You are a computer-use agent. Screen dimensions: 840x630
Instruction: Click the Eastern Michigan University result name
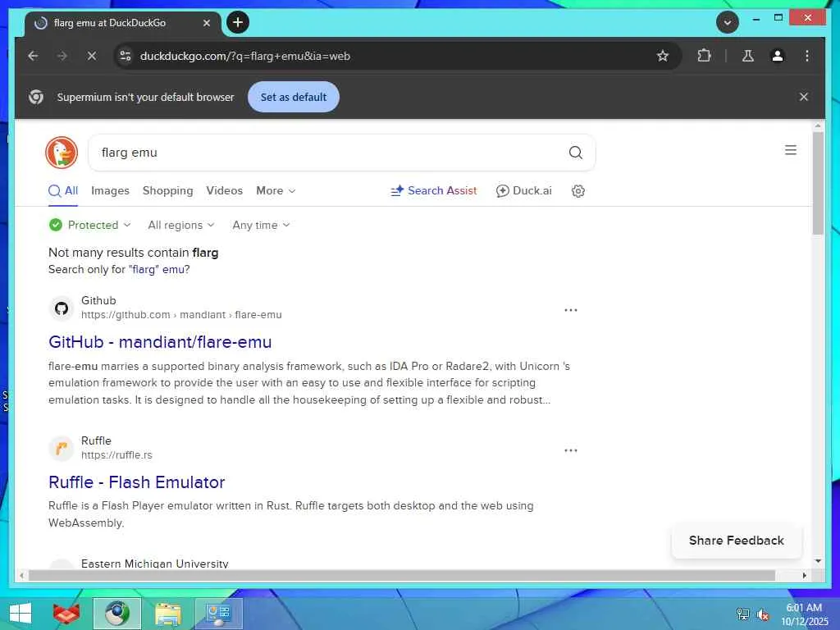click(155, 563)
